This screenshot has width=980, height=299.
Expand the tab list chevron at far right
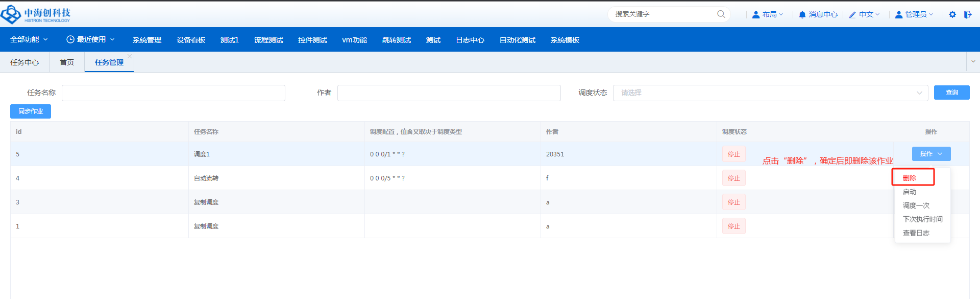click(x=973, y=62)
